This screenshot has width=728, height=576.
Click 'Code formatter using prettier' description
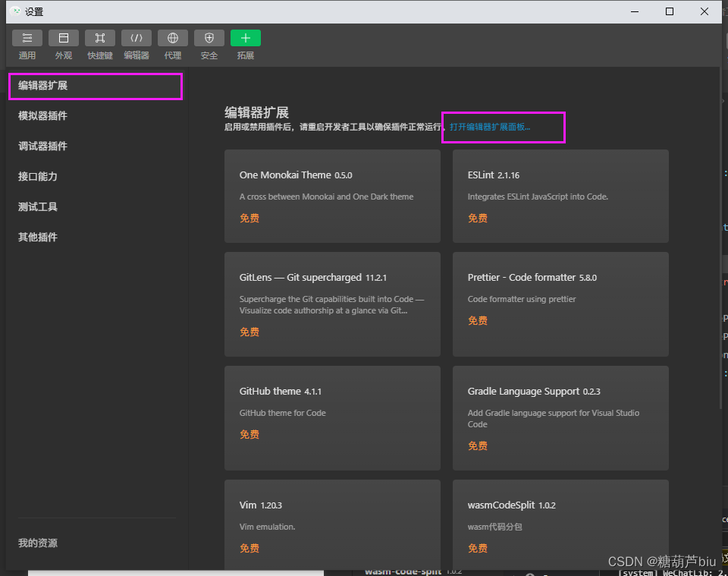(522, 299)
